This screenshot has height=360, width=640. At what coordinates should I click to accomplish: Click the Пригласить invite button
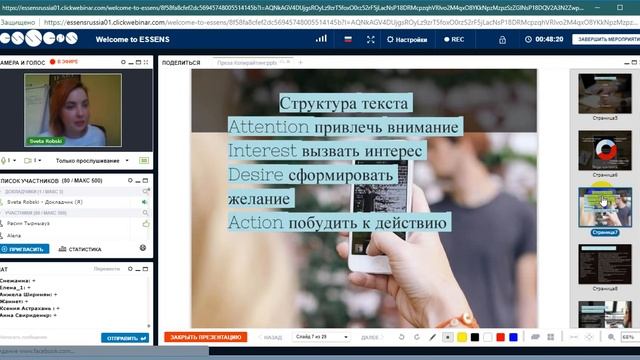[x=25, y=249]
